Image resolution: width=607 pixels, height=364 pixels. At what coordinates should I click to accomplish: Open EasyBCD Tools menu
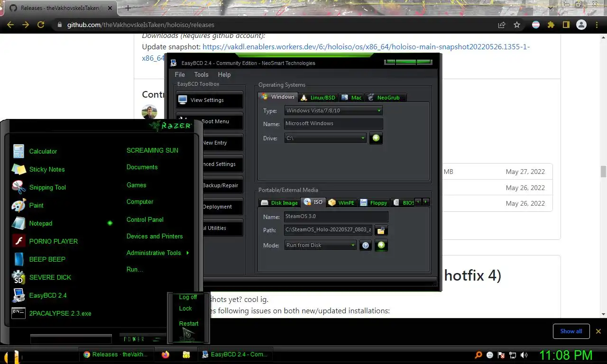click(x=201, y=74)
